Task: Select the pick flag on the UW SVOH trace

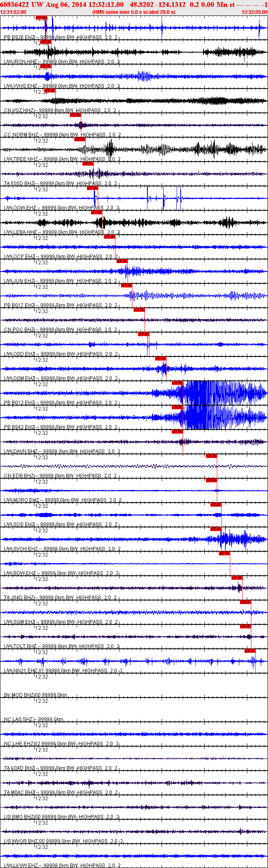Action: click(216, 529)
